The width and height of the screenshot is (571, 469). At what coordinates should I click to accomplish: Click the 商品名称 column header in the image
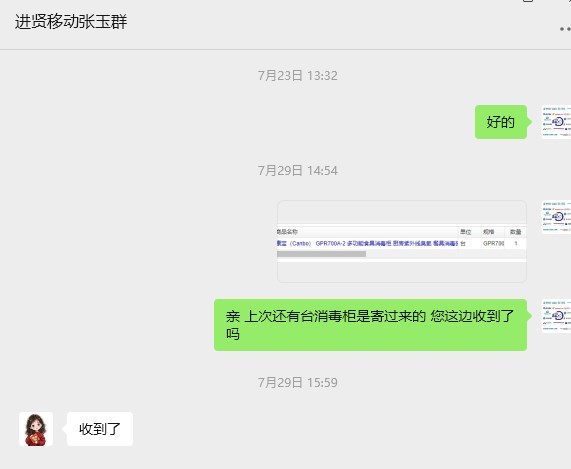click(x=287, y=232)
